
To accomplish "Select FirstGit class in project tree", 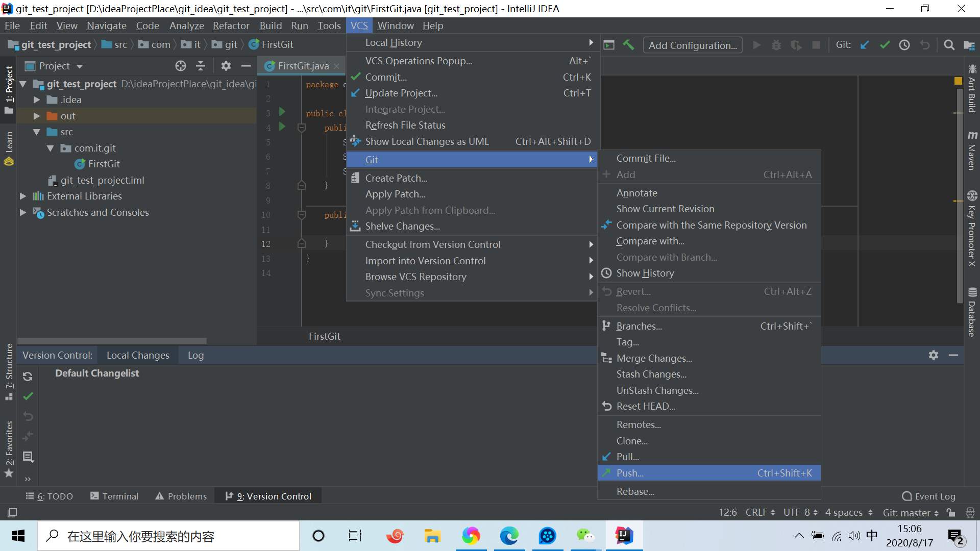I will pos(104,164).
